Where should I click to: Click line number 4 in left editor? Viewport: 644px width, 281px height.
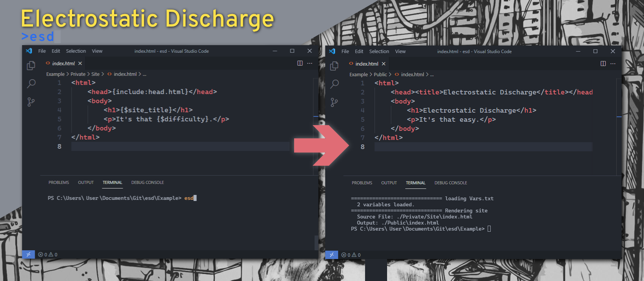[x=59, y=110]
